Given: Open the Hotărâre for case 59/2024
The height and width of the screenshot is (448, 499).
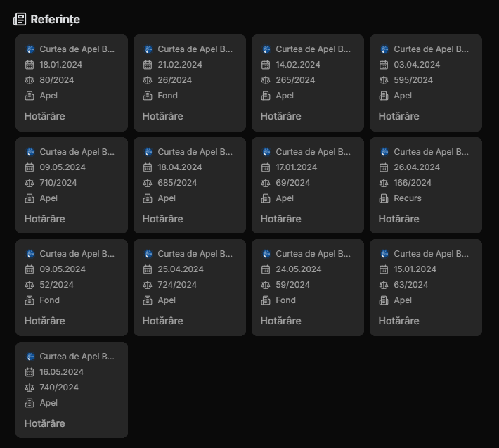Looking at the screenshot, I should click(280, 321).
